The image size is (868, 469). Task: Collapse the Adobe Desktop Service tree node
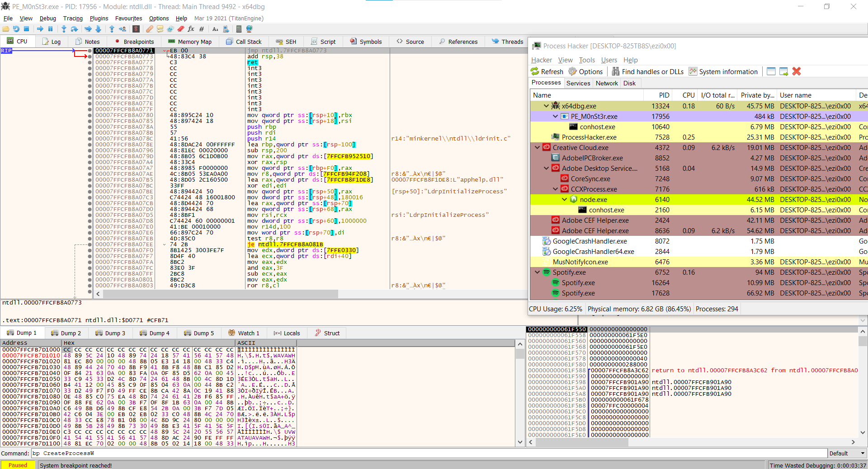pyautogui.click(x=546, y=168)
